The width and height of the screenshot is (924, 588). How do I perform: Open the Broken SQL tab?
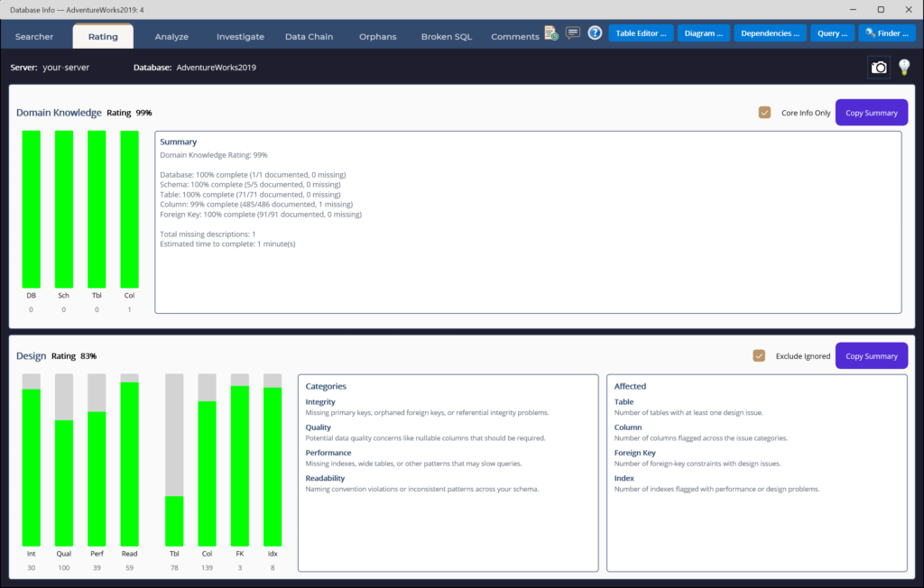446,37
